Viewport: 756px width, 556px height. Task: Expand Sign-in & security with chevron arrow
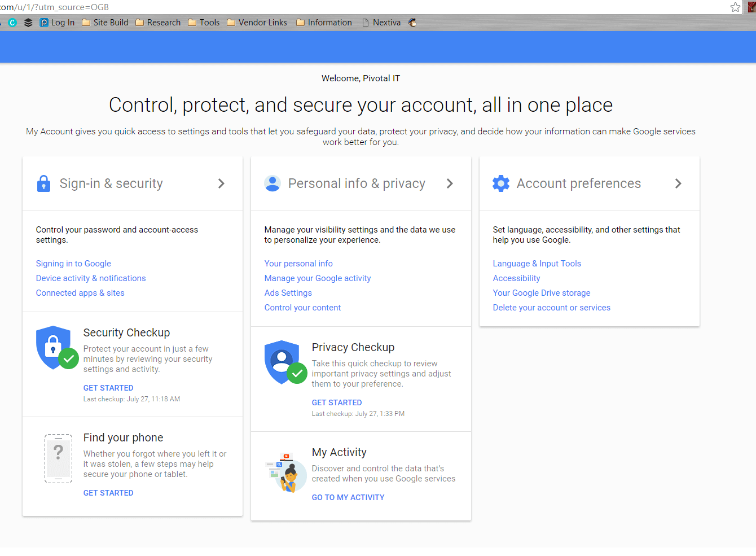pos(221,183)
